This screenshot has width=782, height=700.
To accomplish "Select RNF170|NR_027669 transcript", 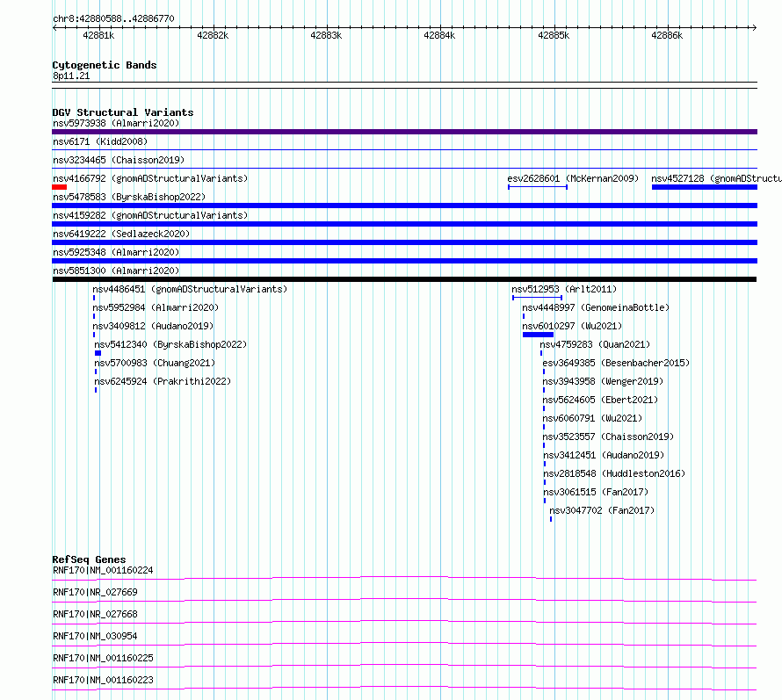I will pos(95,592).
